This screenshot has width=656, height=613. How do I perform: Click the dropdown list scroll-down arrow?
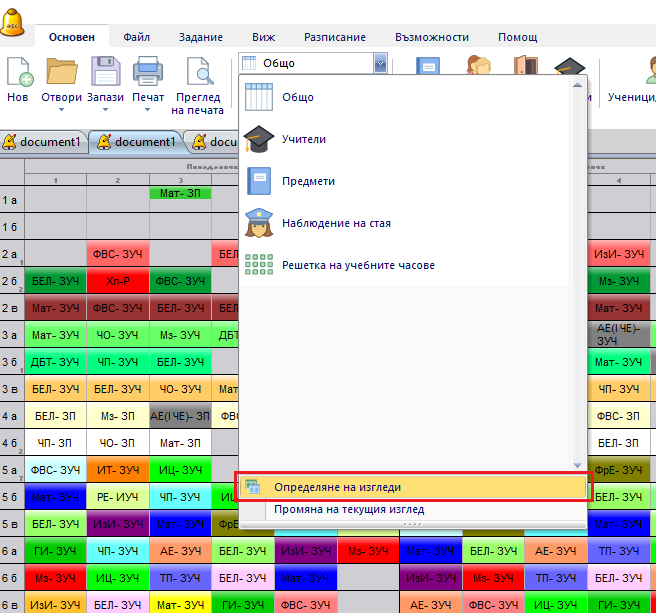576,465
